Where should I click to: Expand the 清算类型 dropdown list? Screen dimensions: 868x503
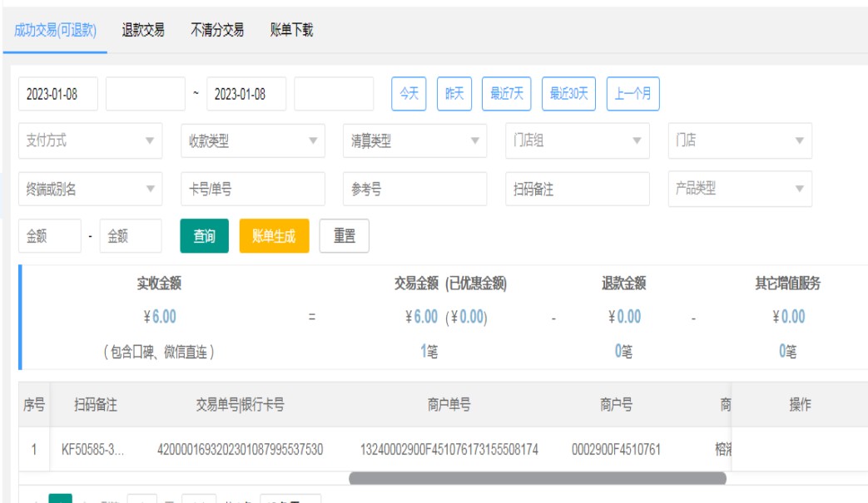(414, 141)
